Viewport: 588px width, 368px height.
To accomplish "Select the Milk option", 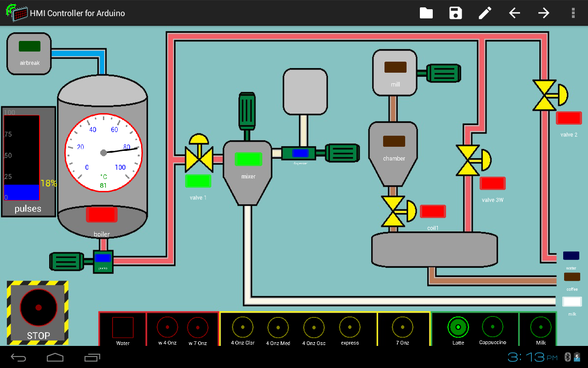I will (541, 327).
